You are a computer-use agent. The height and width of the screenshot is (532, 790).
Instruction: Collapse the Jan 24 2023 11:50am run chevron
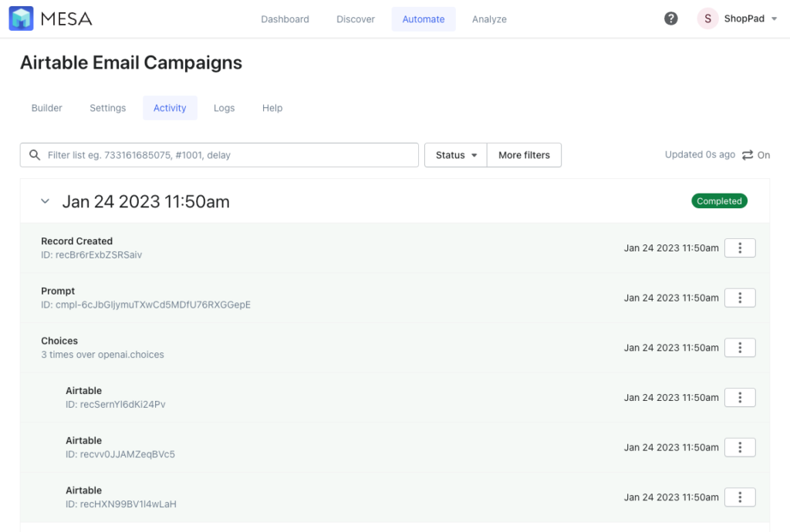pos(45,201)
